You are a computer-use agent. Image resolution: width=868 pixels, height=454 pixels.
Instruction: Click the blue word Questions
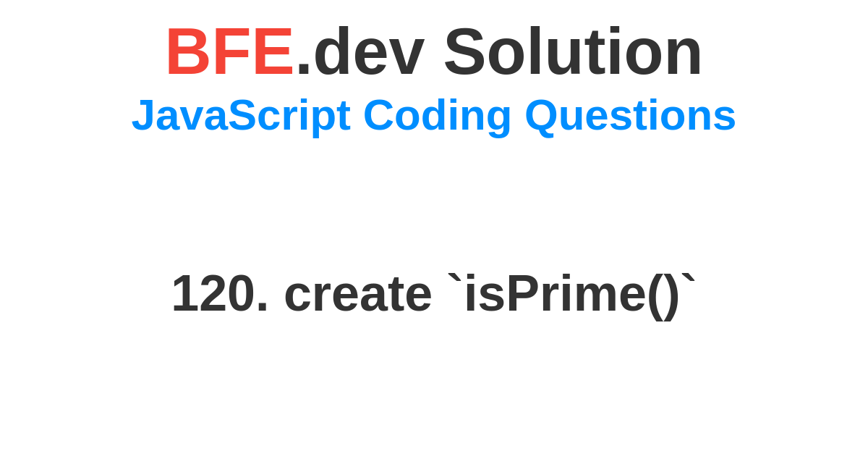coord(630,116)
